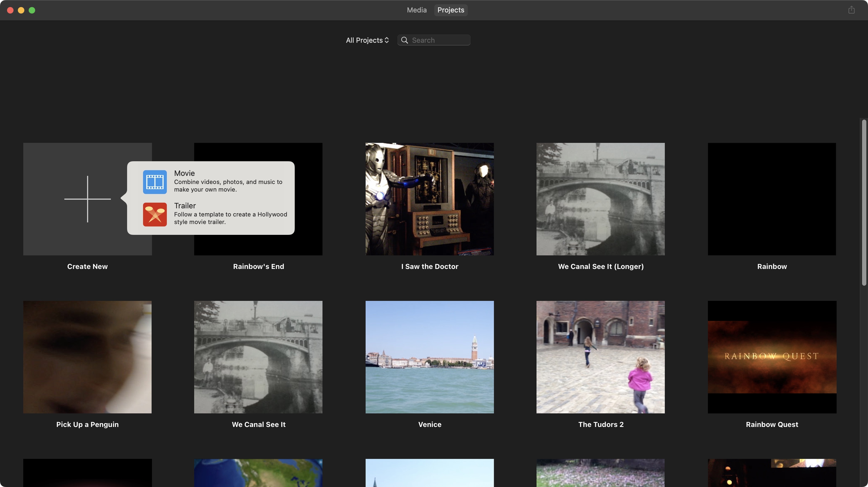Click the We Canal See It title

tap(259, 424)
